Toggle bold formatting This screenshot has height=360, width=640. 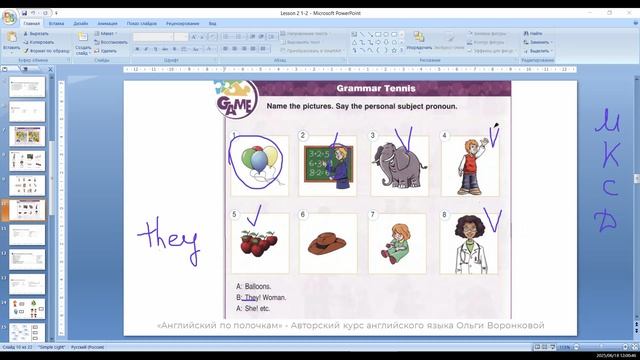137,49
